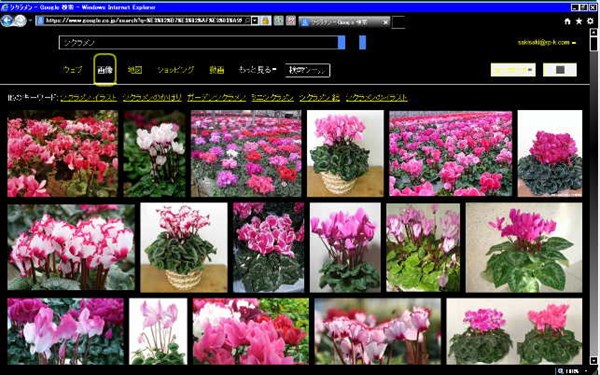Click the Google search field containing シクラメン

coord(198,42)
